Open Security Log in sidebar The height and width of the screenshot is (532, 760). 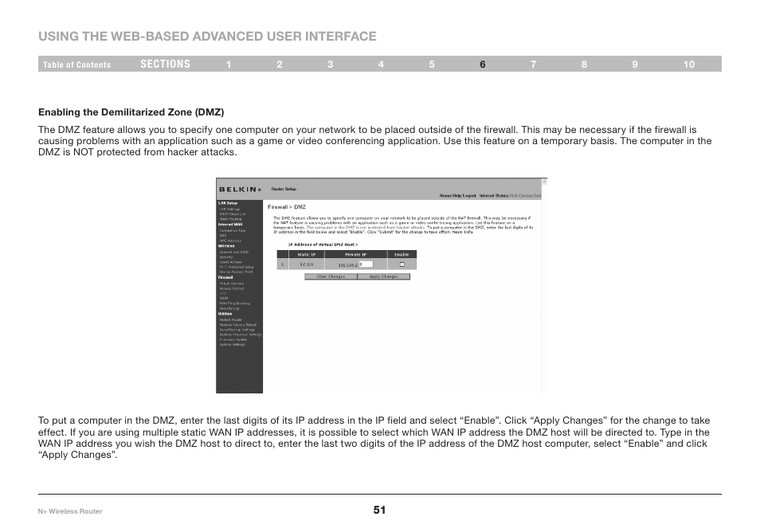click(x=229, y=308)
